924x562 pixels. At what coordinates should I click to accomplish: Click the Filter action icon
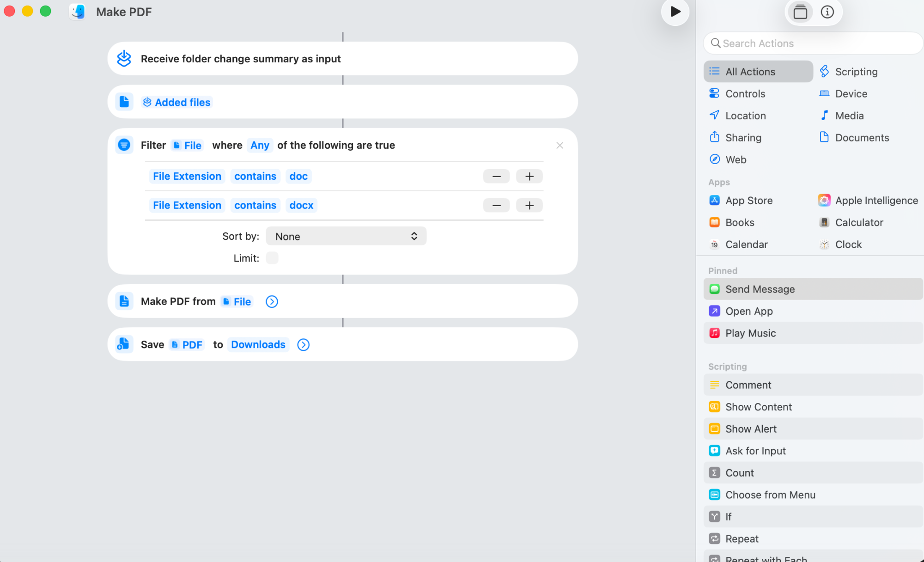pyautogui.click(x=124, y=145)
